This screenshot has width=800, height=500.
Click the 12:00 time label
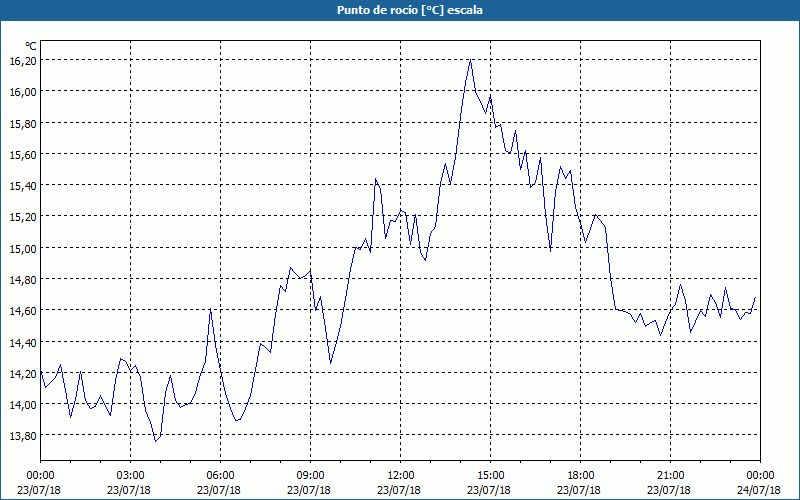coord(401,476)
